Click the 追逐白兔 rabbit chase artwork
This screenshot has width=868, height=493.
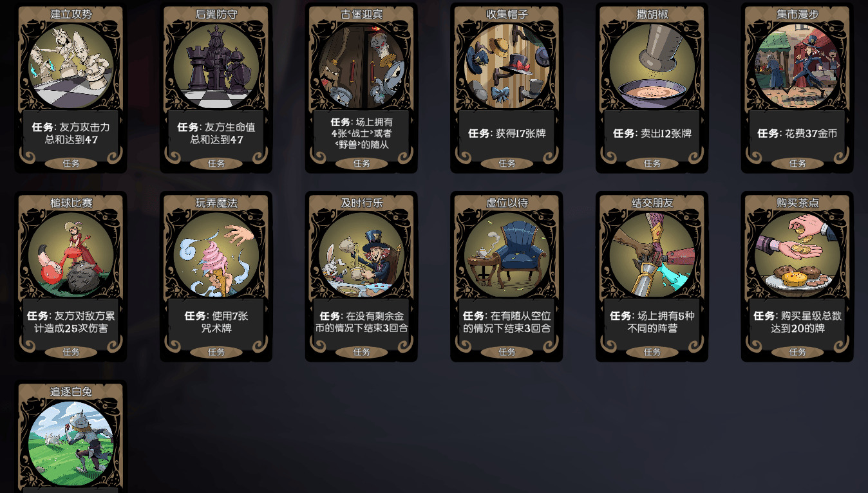[x=71, y=443]
